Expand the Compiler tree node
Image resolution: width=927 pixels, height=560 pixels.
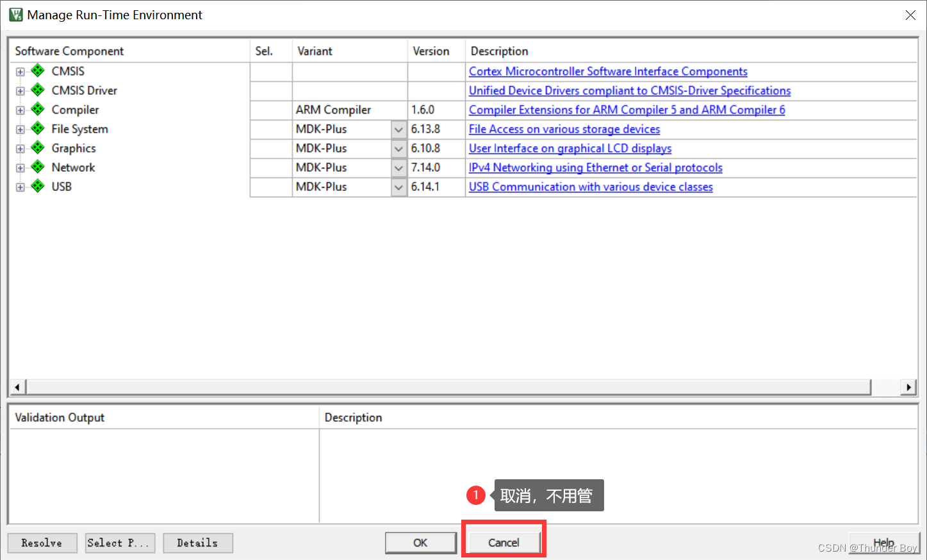21,110
